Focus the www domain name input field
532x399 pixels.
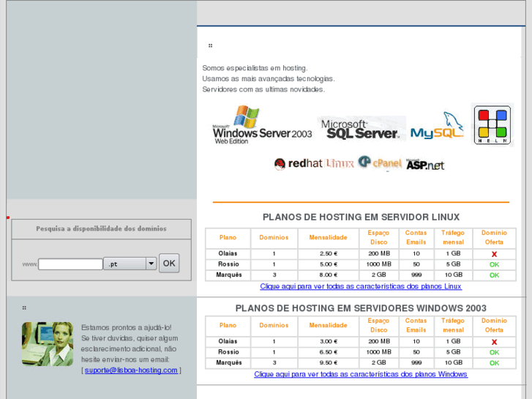(70, 264)
